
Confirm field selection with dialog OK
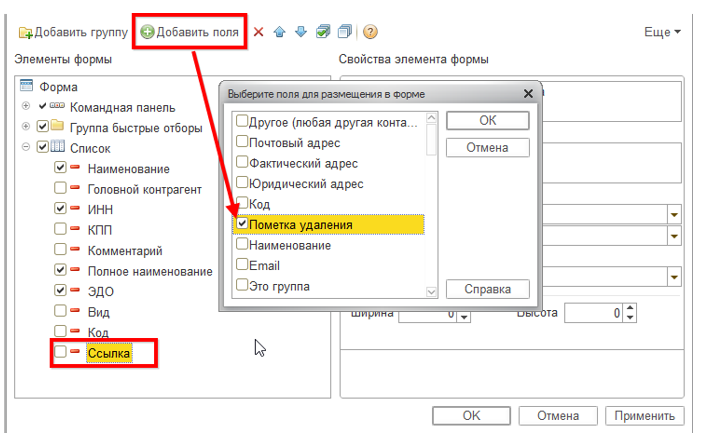pyautogui.click(x=488, y=121)
